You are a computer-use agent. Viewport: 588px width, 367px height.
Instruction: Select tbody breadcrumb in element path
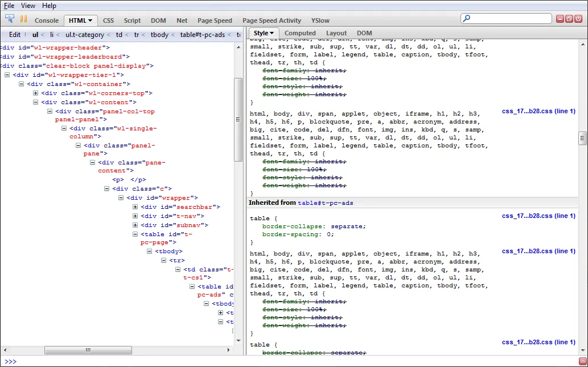[x=159, y=35]
